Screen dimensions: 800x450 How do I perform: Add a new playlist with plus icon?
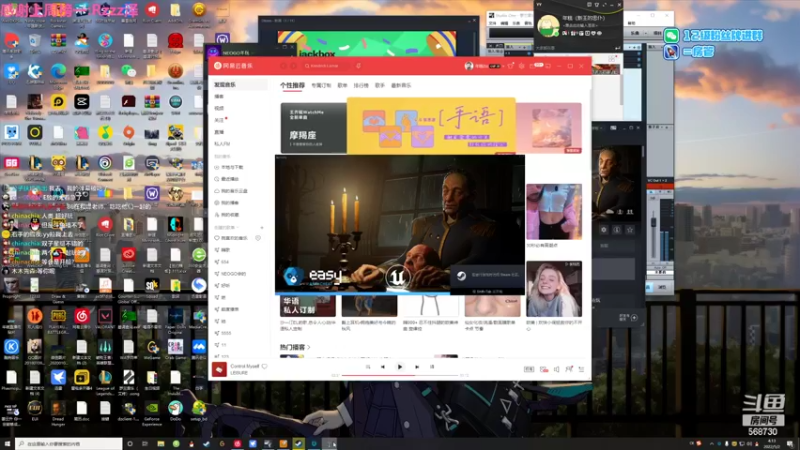tap(262, 227)
